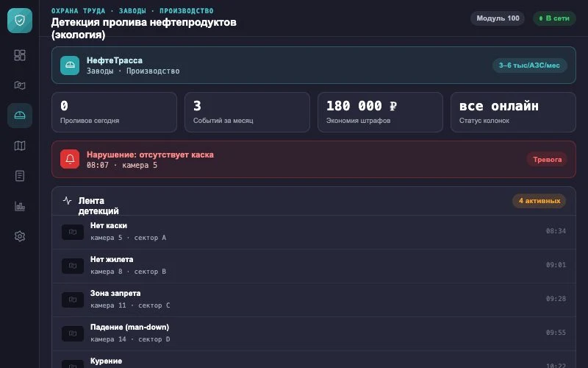The width and height of the screenshot is (588, 368).
Task: Click the камера 8 · сектор B label
Action: pos(128,272)
